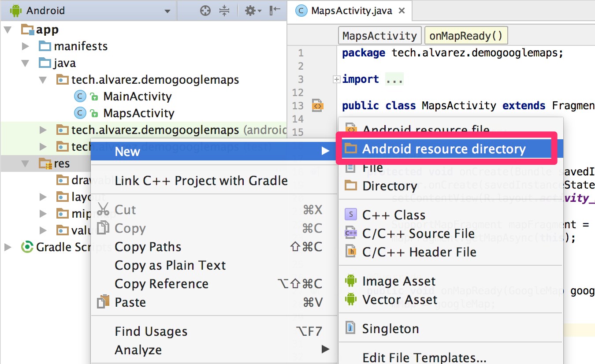Close the MapsActivity.java tab
Image resolution: width=595 pixels, height=364 pixels.
point(402,11)
